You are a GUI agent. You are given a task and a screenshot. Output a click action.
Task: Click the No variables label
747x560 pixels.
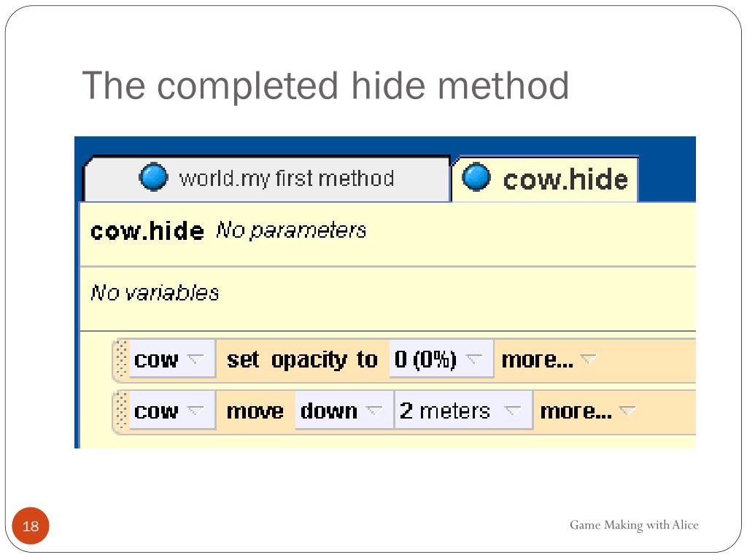[x=155, y=293]
